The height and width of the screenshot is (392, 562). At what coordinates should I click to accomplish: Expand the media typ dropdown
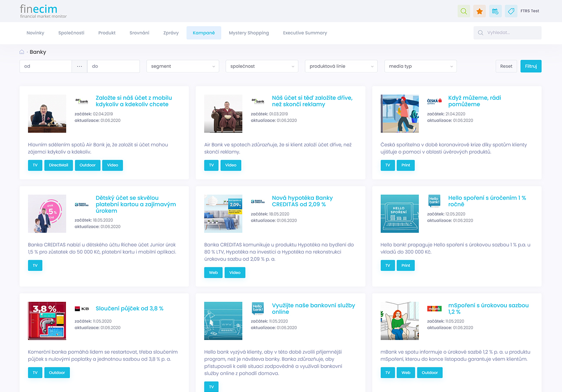click(x=421, y=66)
